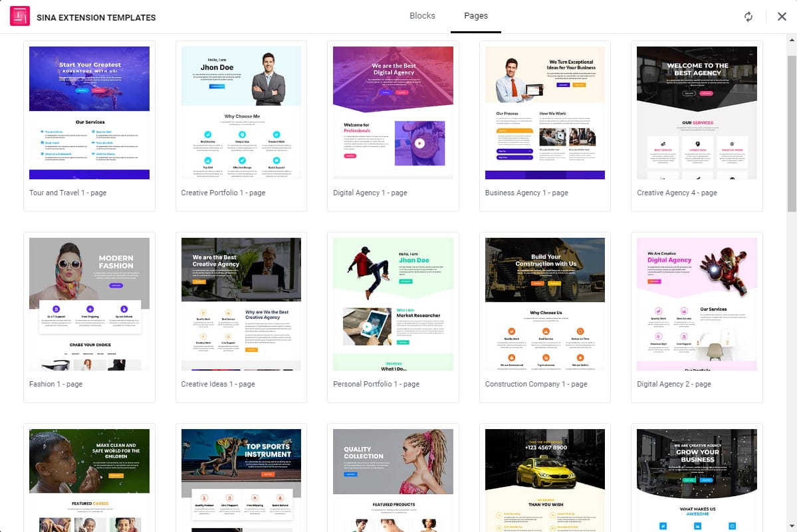Open the Creative Ideas 1 template thumbnail
The image size is (797, 532).
[x=241, y=304]
